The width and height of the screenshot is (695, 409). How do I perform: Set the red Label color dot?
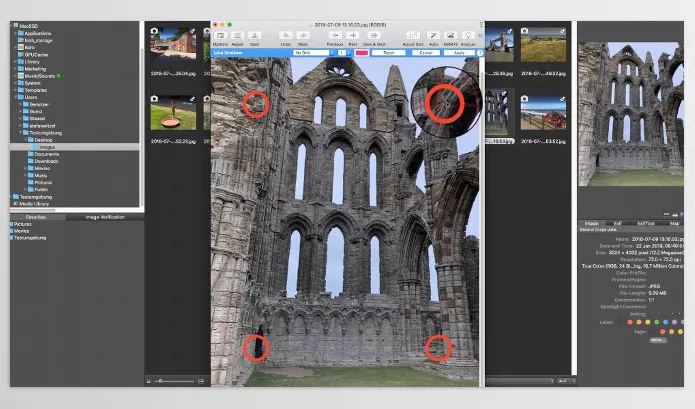(630, 322)
